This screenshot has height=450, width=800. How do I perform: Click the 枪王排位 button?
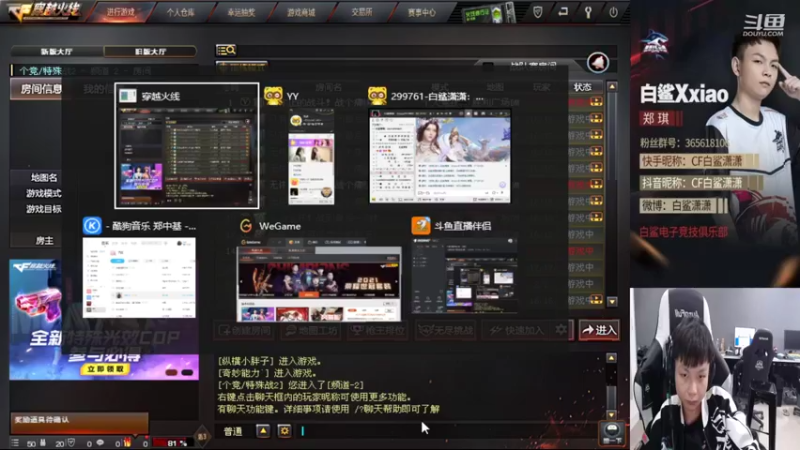[x=378, y=331]
